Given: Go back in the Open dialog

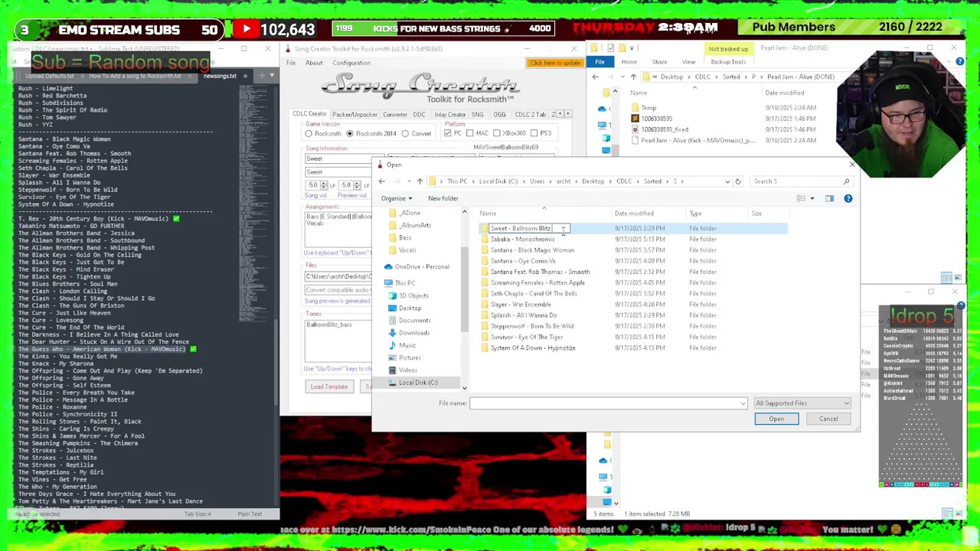Looking at the screenshot, I should coord(381,181).
